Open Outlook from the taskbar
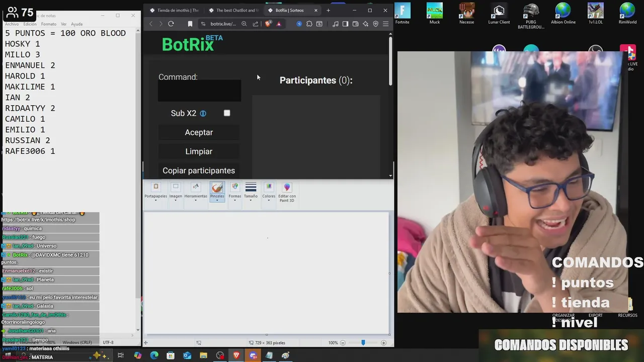The width and height of the screenshot is (644, 362). (x=187, y=355)
